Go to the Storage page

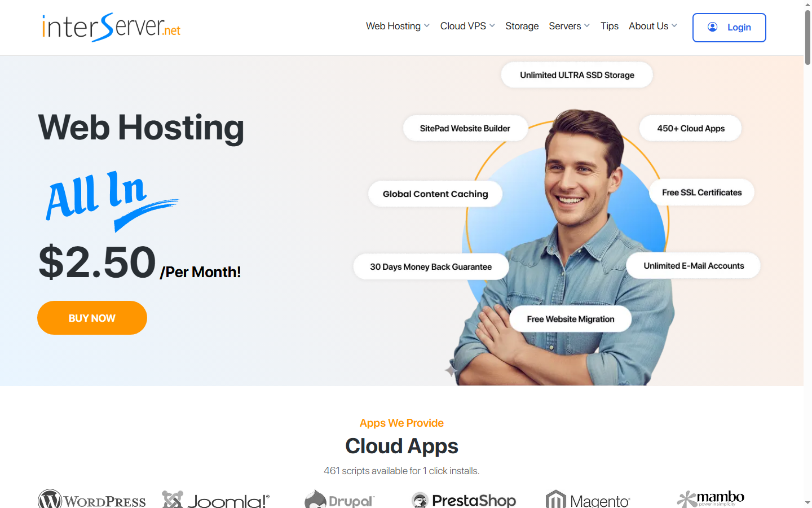[522, 26]
